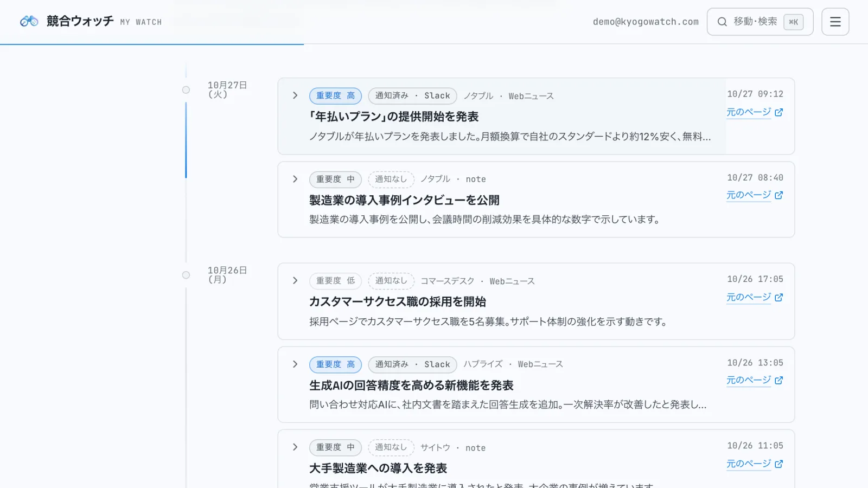
Task: Click the 10月26日 timeline marker dot
Action: tap(186, 275)
